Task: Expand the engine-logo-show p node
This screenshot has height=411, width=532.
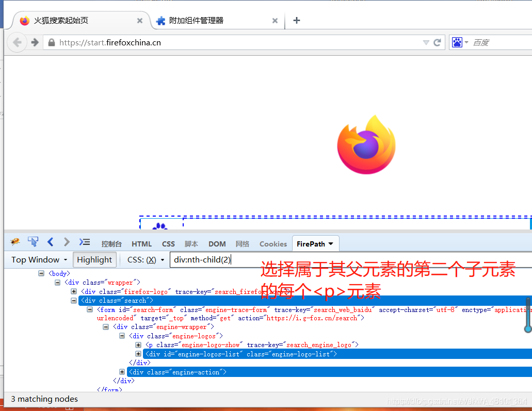Action: tap(138, 345)
